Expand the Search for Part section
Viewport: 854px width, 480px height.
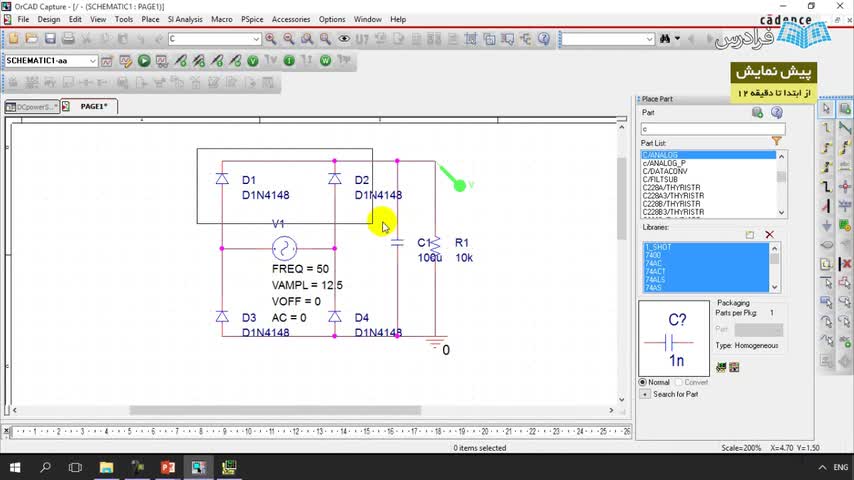pyautogui.click(x=645, y=394)
